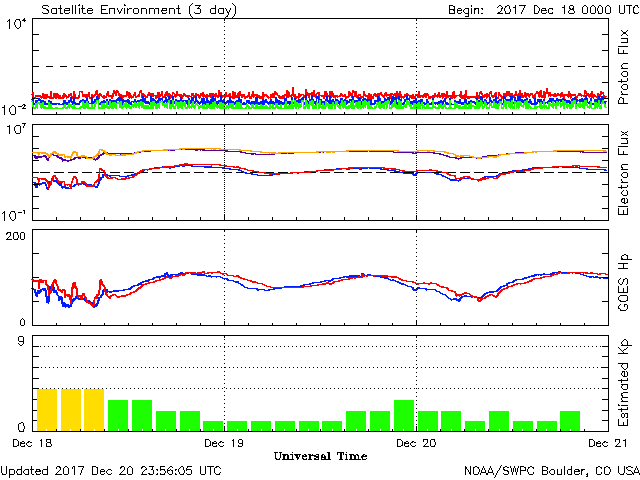Click the 'Dec 21' date label
The image size is (640, 480).
(x=608, y=443)
